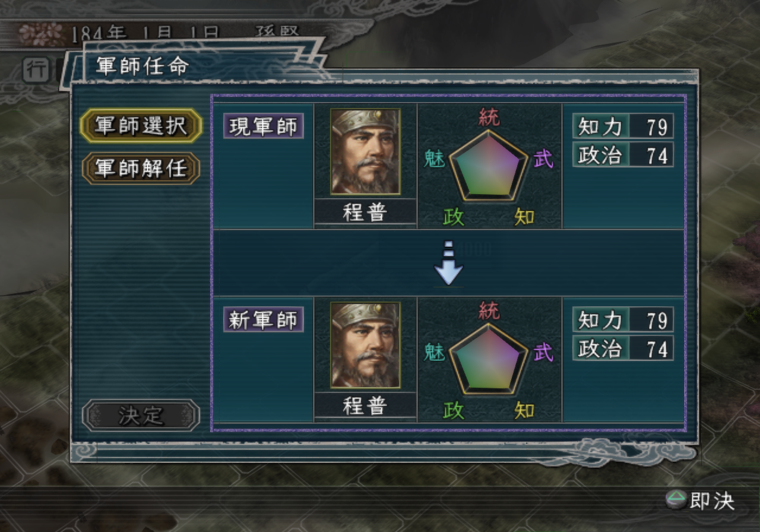Click the 現軍師 label tag
The height and width of the screenshot is (532, 760).
pyautogui.click(x=264, y=126)
